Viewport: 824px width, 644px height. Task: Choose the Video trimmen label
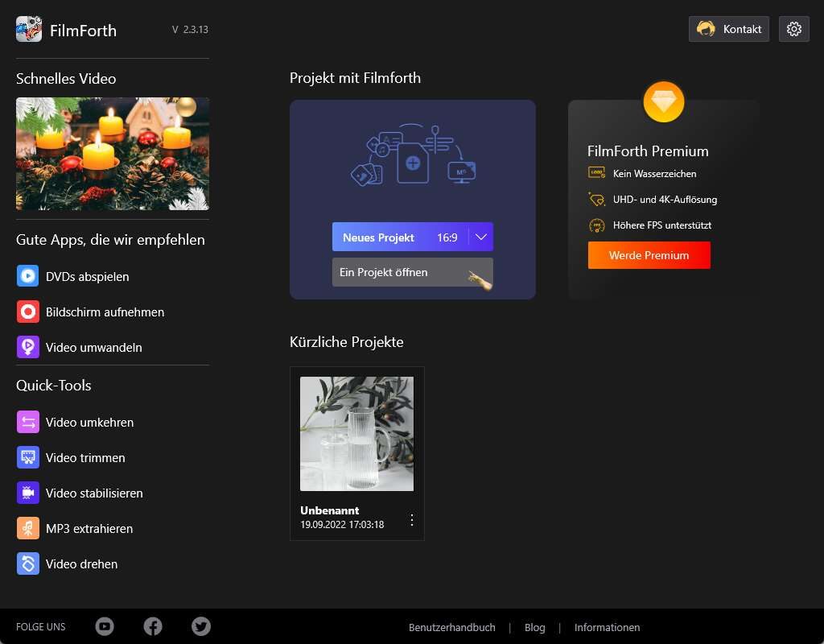[85, 458]
